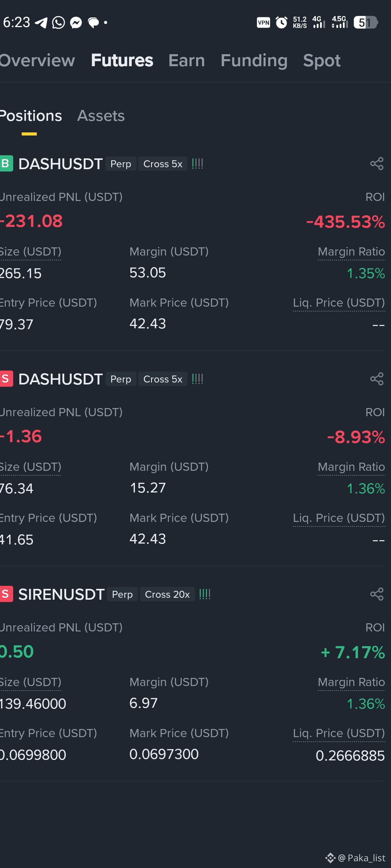Share the SIRENUSDT short position

click(377, 594)
